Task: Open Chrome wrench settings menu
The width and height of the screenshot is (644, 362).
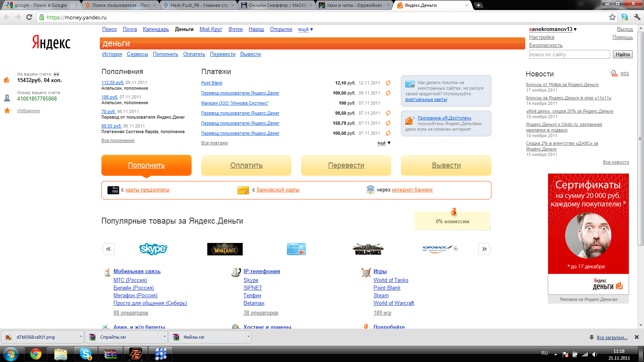Action: (637, 17)
